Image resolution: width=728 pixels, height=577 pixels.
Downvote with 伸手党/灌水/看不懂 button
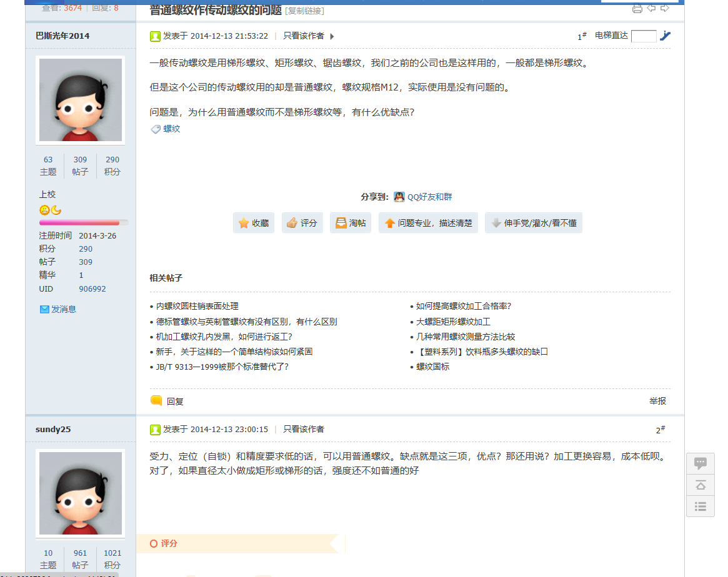tap(533, 223)
